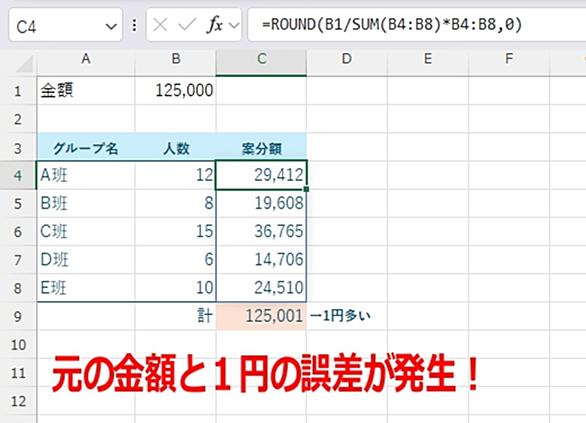
Task: Click the 人数 cell with 8
Action: 176,204
